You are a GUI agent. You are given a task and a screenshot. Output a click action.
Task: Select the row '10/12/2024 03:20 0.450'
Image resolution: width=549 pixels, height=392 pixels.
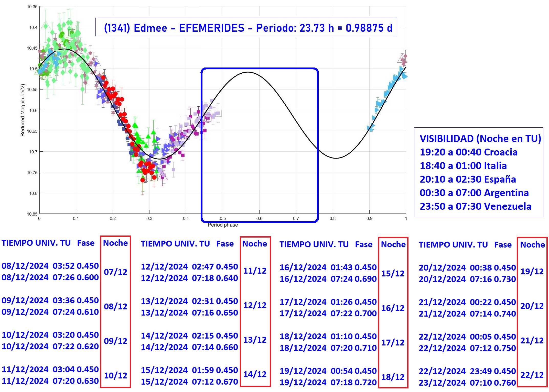coord(50,335)
